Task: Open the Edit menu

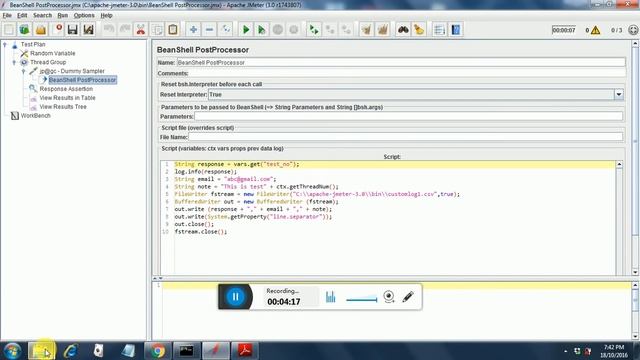Action: tap(22, 15)
